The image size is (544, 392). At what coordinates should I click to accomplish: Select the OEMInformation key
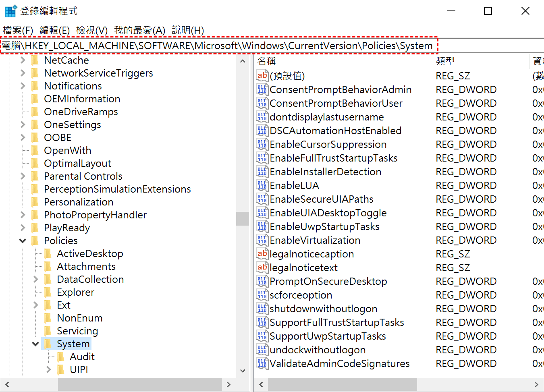pos(82,99)
